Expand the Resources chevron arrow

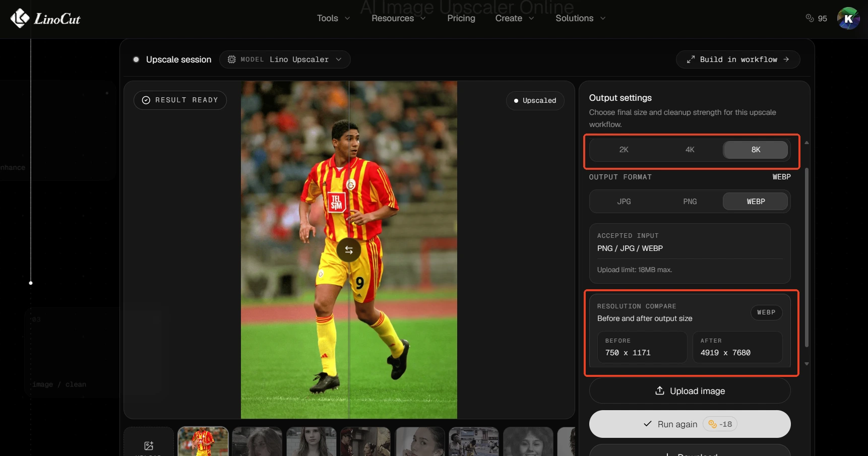(x=423, y=18)
